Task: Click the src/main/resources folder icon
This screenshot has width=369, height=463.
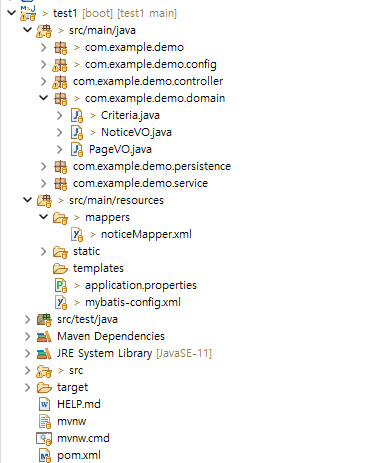Action: 44,201
